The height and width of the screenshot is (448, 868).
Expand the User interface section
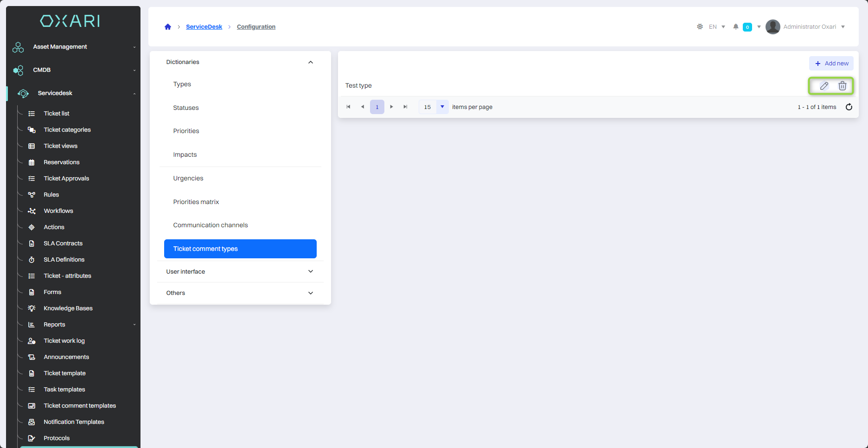click(x=310, y=272)
